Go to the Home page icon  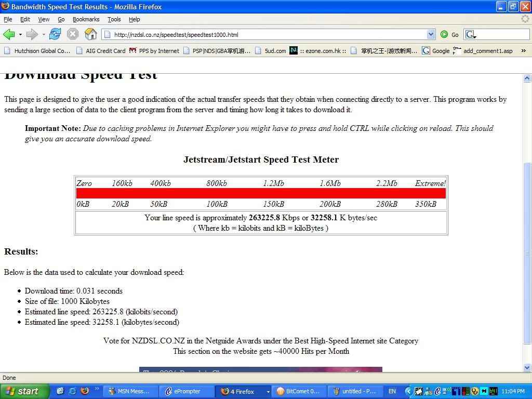pos(90,34)
